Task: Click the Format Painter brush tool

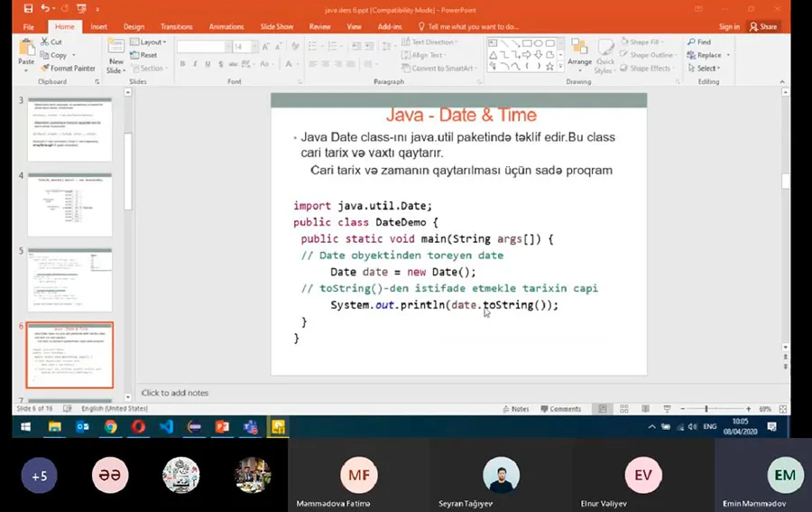Action: (68, 68)
